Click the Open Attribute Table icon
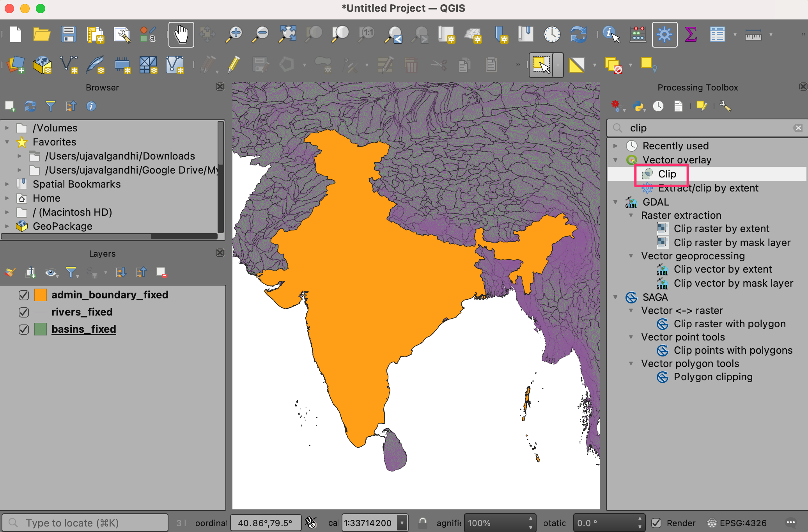Screen dimensions: 808x532 (x=717, y=35)
